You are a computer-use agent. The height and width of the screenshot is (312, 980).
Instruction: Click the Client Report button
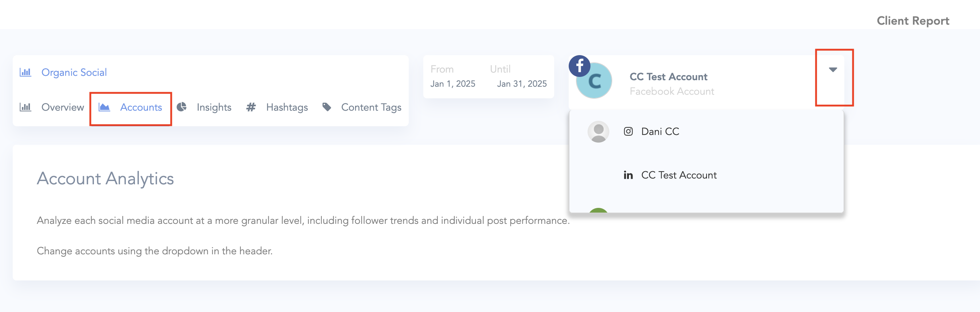pyautogui.click(x=913, y=21)
